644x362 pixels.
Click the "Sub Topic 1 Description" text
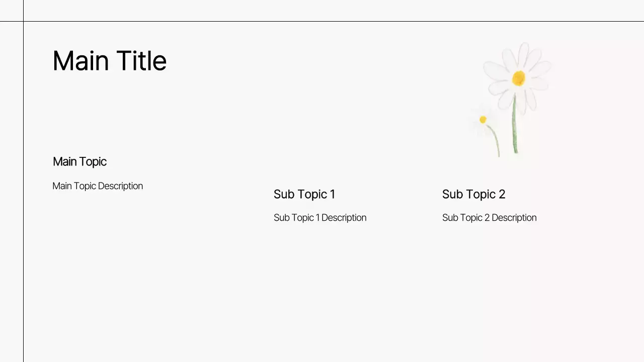pos(320,218)
